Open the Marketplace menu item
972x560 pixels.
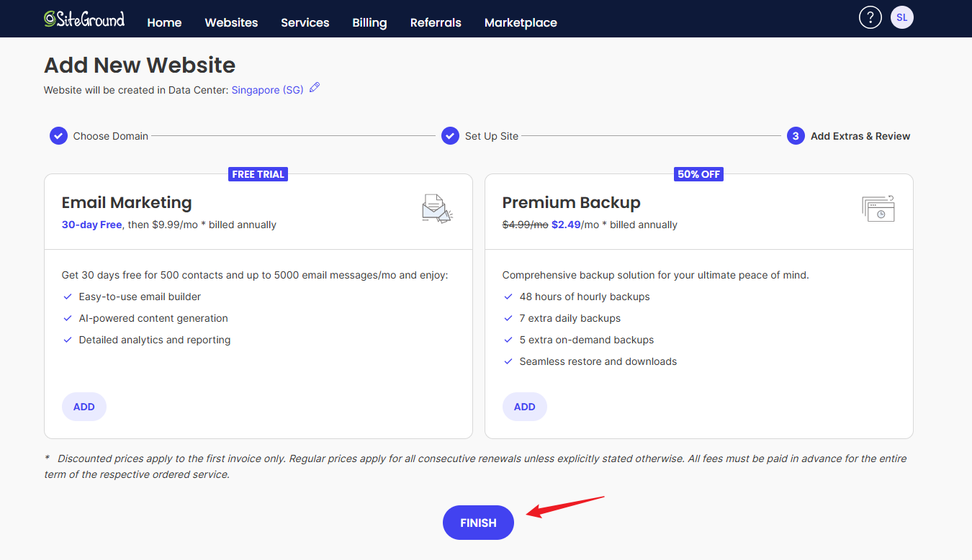coord(521,22)
